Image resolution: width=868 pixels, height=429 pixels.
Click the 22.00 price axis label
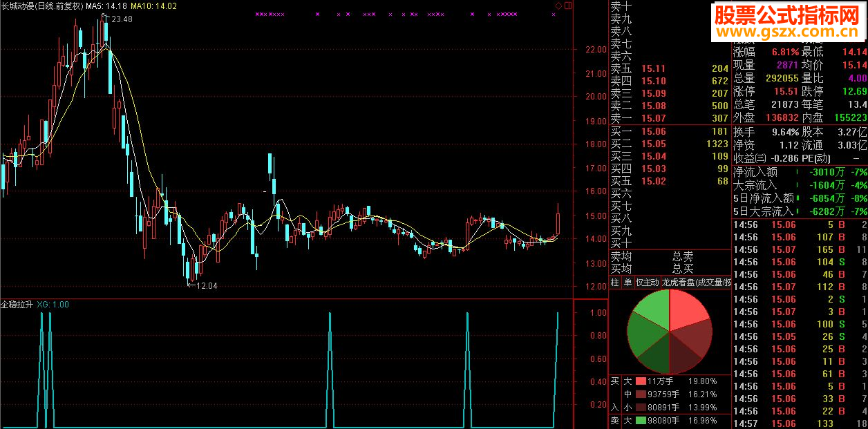click(596, 50)
